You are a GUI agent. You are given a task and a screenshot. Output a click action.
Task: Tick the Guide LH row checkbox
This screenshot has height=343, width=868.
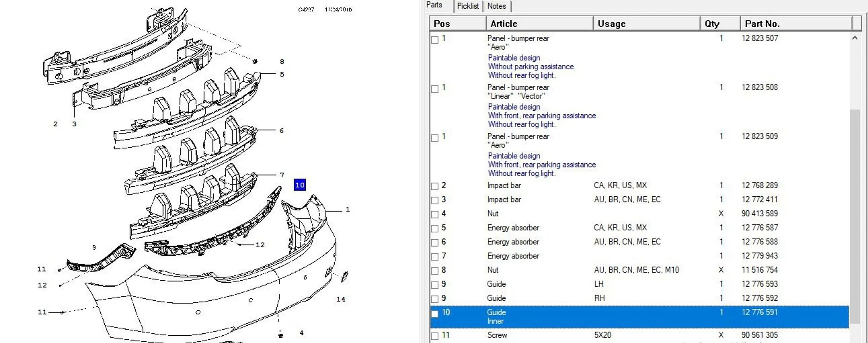[435, 285]
